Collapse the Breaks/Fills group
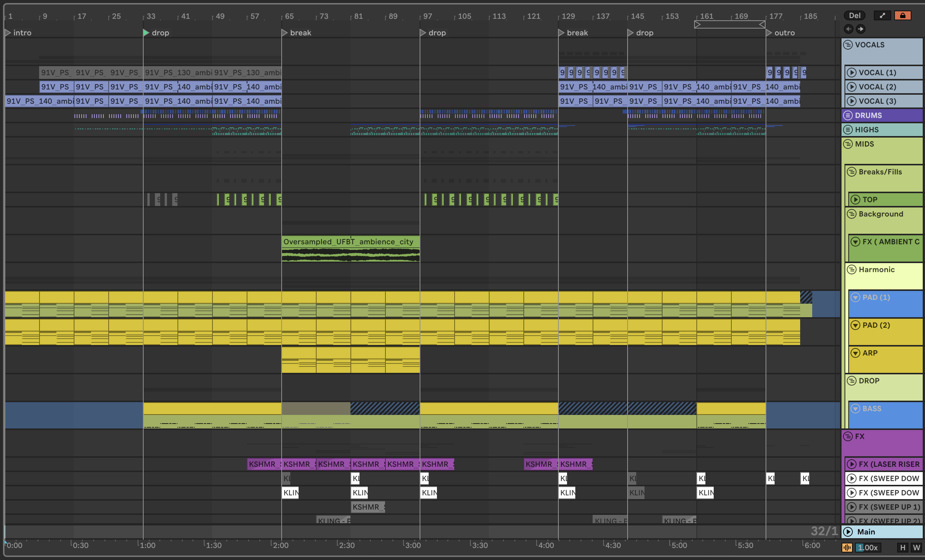 (x=852, y=172)
